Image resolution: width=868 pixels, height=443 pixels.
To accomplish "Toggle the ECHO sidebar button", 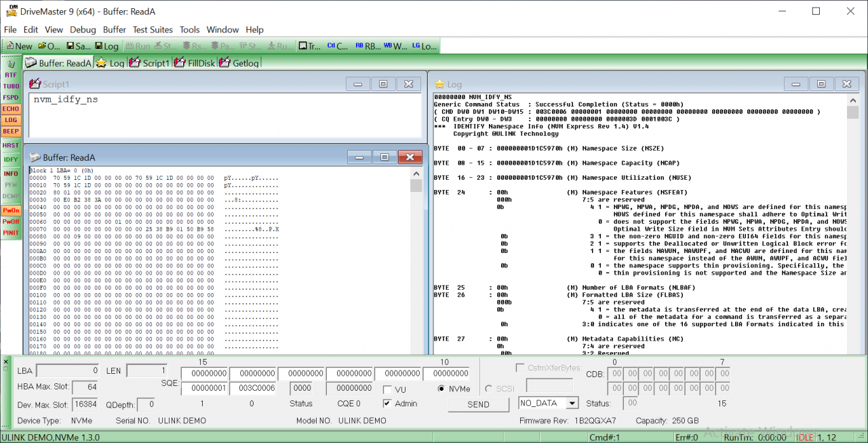I will 11,109.
